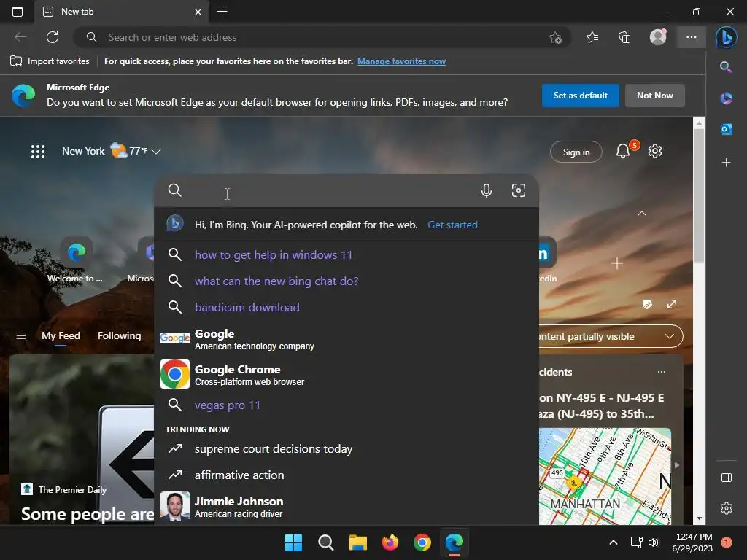This screenshot has height=560, width=747.
Task: Open Welcome to Edge quick link
Action: pyautogui.click(x=76, y=261)
